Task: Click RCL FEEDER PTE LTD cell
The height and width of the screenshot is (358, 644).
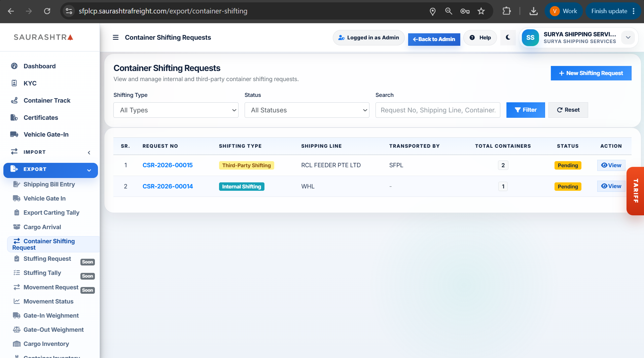Action: (x=331, y=165)
